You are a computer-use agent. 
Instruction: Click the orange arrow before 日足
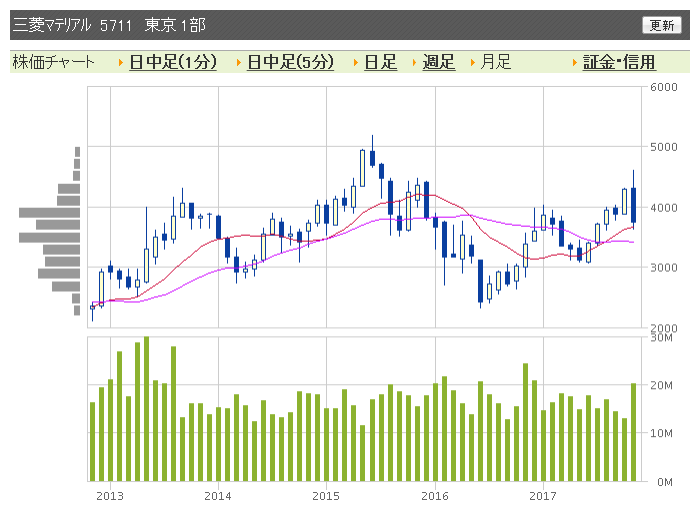(x=355, y=62)
